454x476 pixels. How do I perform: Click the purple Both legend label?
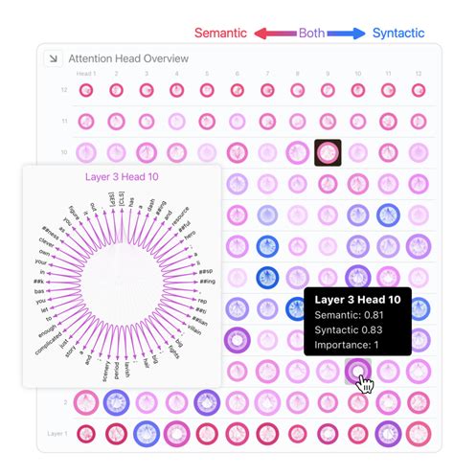click(x=311, y=33)
